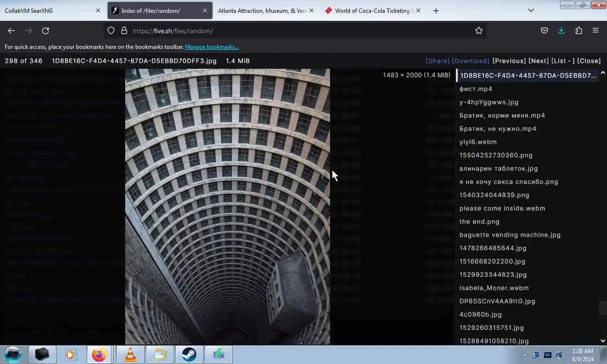Viewport: 607px width, 364px height.
Task: Select 15504252730360.png in the list
Action: pos(496,155)
